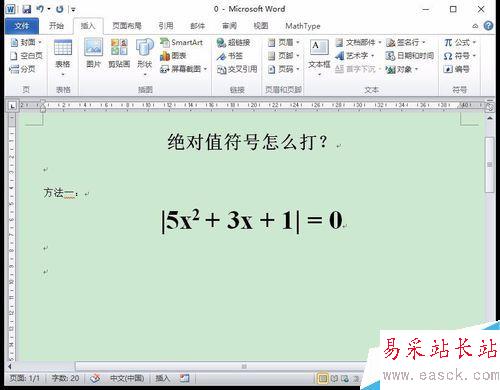The image size is (500, 390).
Task: Open the Header (页眉) dropdown
Action: tap(284, 42)
